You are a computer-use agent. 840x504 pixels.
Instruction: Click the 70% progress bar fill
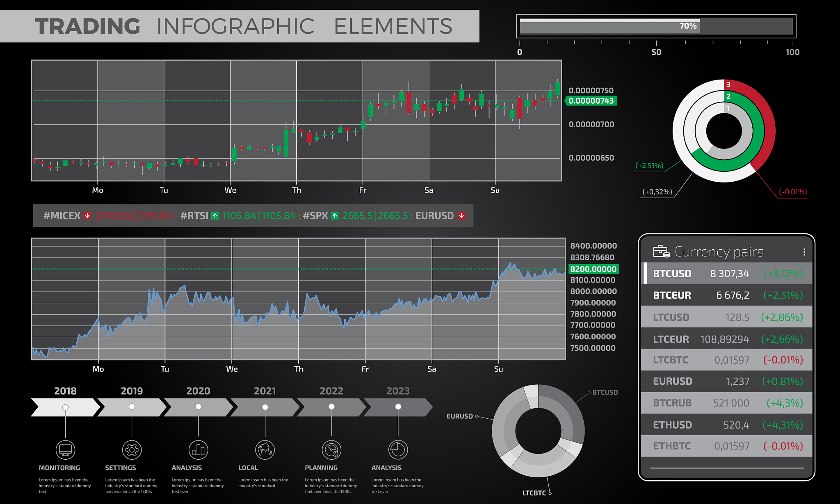pyautogui.click(x=609, y=27)
